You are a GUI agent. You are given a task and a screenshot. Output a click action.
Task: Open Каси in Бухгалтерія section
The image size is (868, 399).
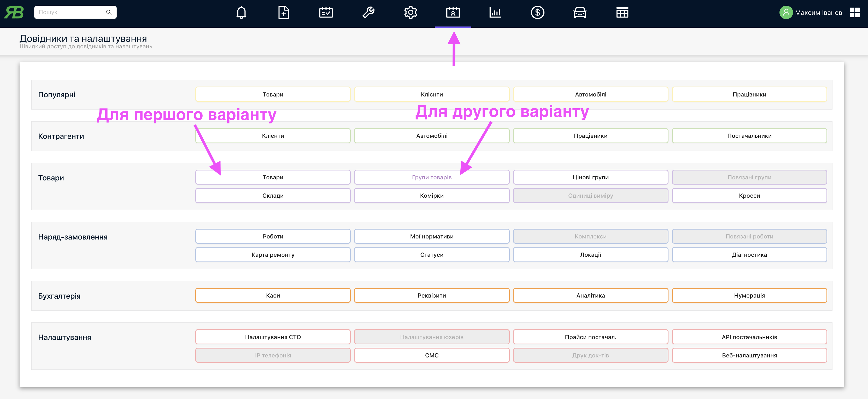pyautogui.click(x=273, y=295)
